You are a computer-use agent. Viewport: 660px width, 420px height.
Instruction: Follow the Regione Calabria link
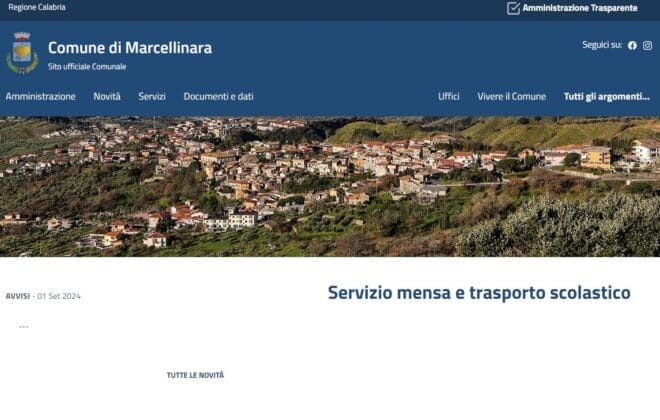point(37,7)
